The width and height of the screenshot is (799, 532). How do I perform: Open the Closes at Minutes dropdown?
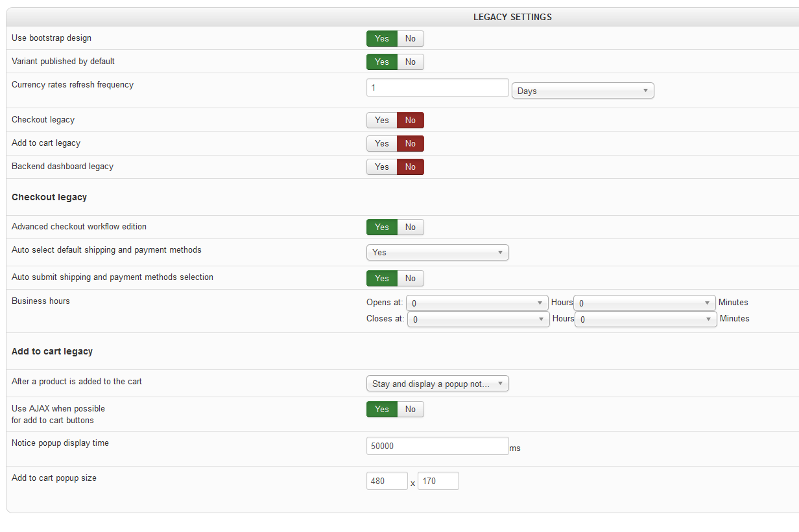point(645,319)
